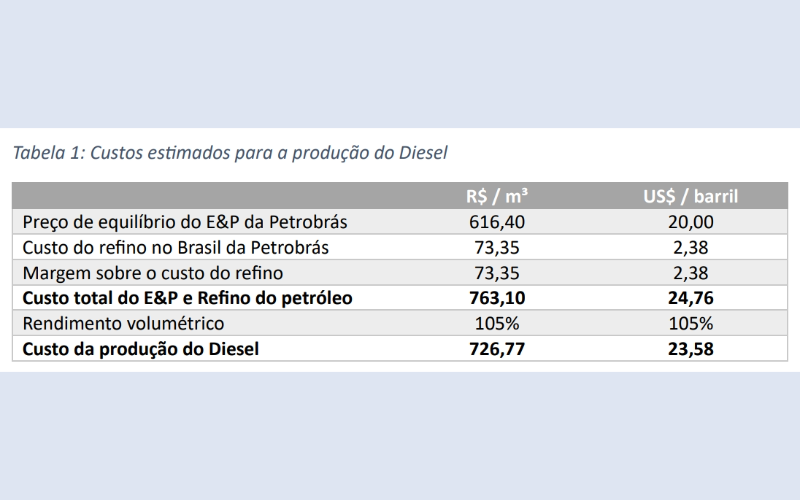
Task: Click the 'Rendimento volumétrico' row label
Action: (123, 323)
